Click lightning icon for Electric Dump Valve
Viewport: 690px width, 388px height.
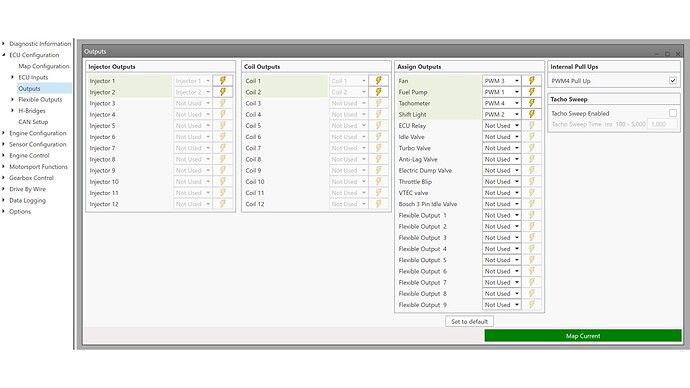532,170
